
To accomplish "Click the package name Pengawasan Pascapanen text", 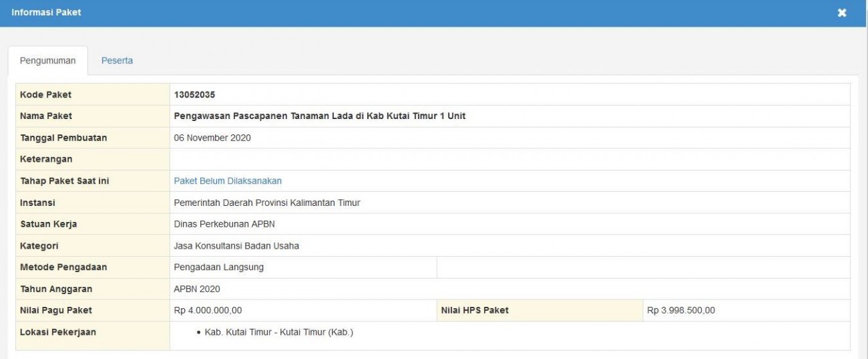I will (319, 116).
